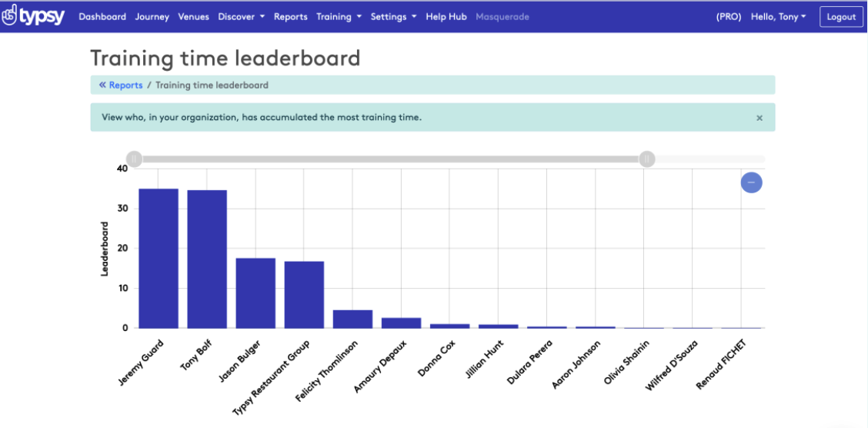Open the Journey menu item
The image size is (868, 428).
(152, 17)
